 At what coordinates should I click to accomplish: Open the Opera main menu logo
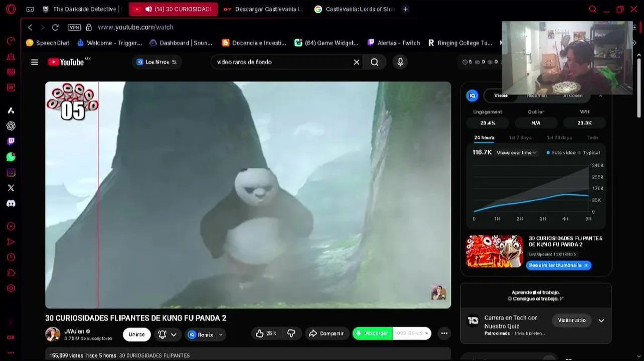[11, 9]
